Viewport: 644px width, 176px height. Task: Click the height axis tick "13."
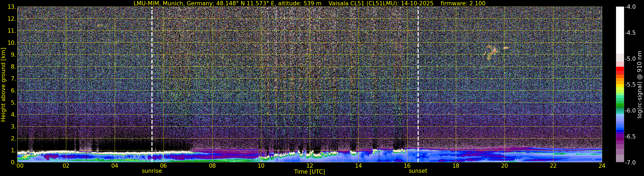point(12,7)
